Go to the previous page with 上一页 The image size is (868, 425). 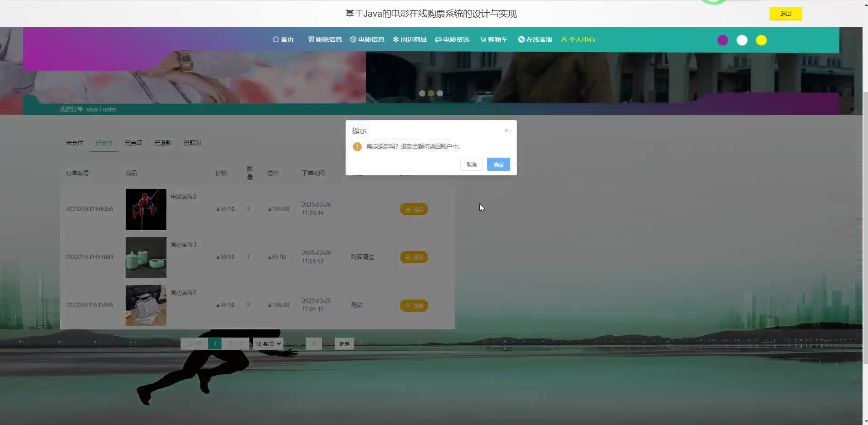pos(195,344)
